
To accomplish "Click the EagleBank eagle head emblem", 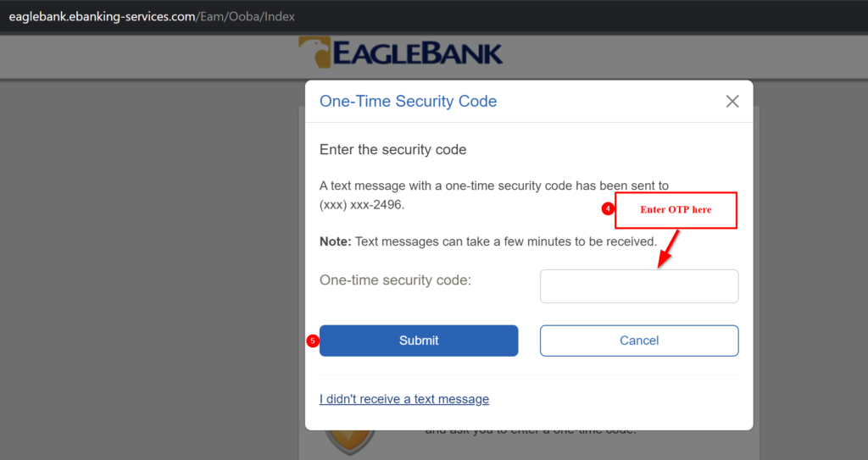I will pyautogui.click(x=314, y=53).
